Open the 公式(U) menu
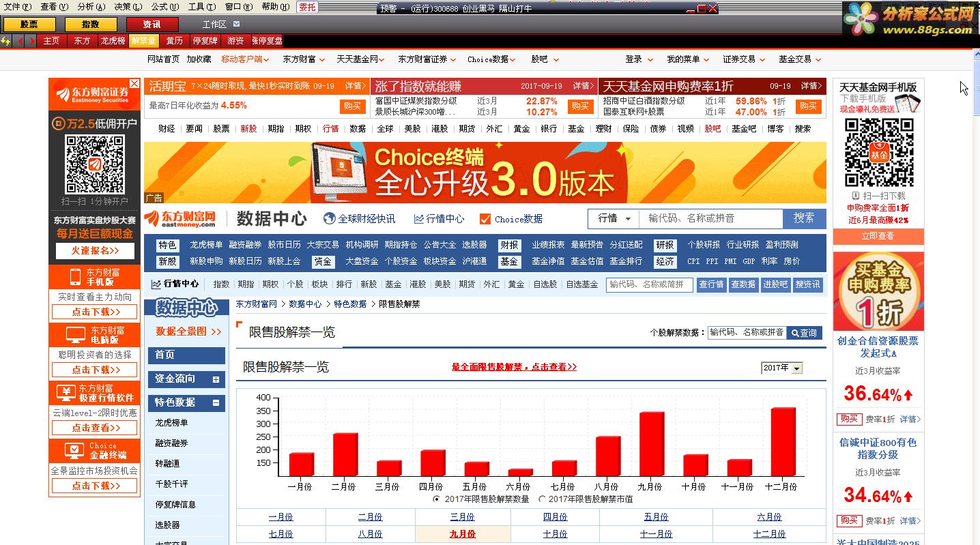 pyautogui.click(x=165, y=7)
